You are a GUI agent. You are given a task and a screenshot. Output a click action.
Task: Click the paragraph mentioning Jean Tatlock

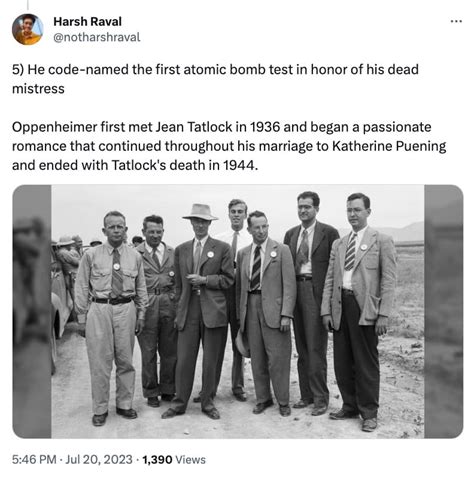tap(229, 146)
